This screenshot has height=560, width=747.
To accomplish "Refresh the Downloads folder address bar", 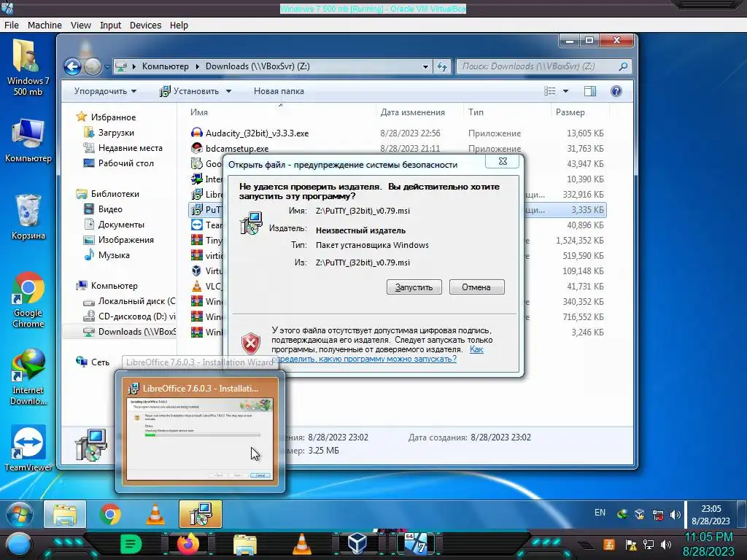I will (x=442, y=66).
